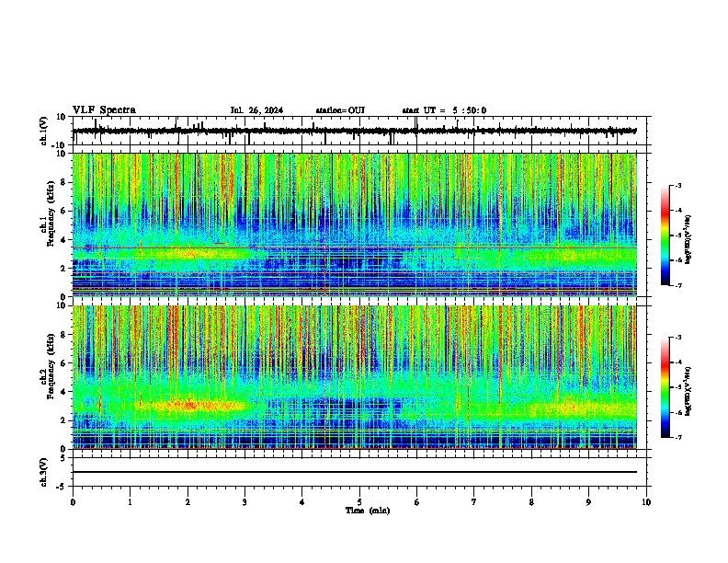This screenshot has height=563, width=728.
Task: Click the ch.1 spectrogram color scale bar
Action: tap(665, 236)
